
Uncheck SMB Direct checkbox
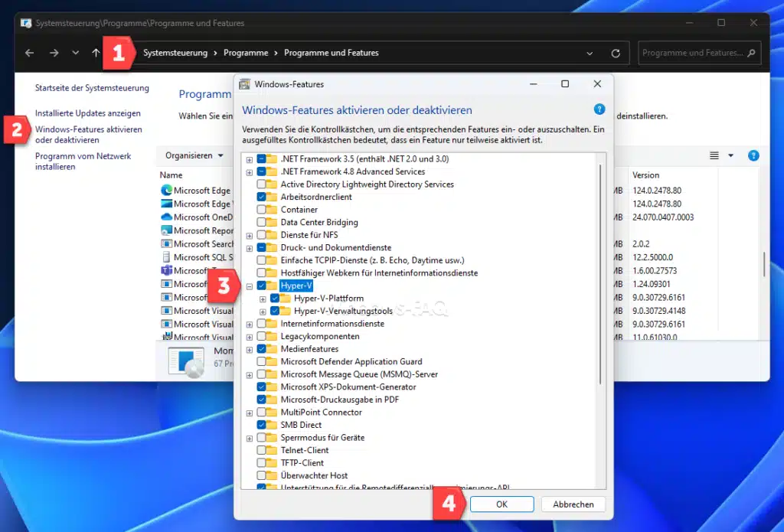point(261,425)
